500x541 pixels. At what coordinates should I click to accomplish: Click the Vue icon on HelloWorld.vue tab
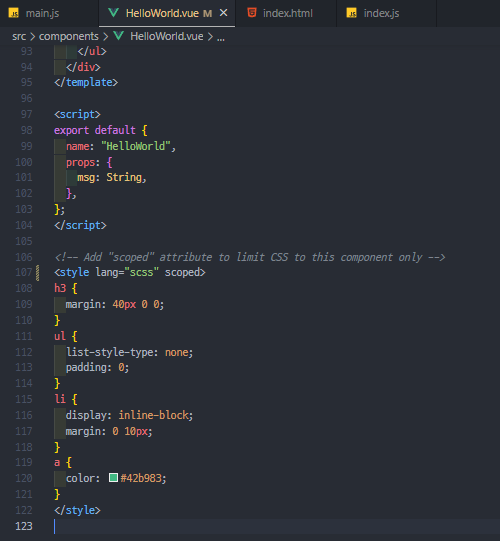(x=114, y=13)
